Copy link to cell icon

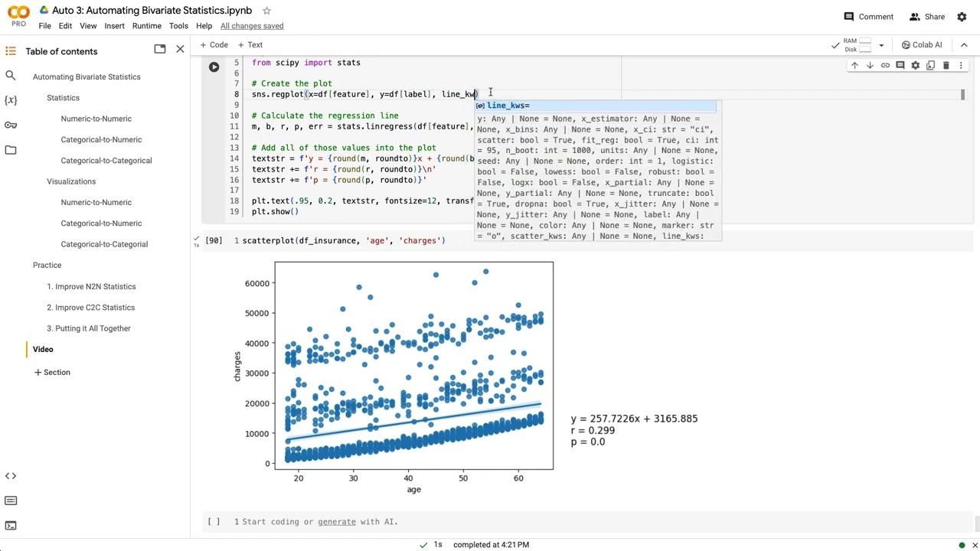point(885,66)
